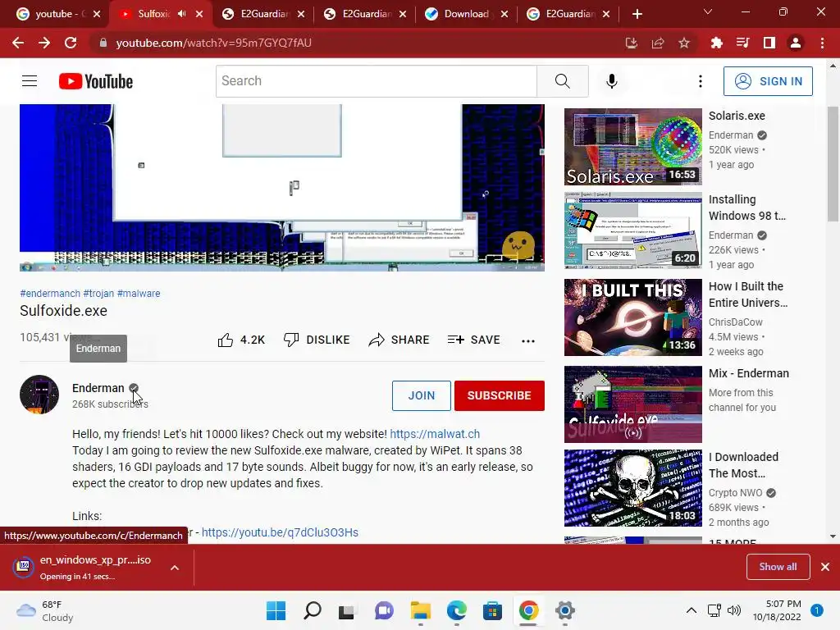
Task: Open Installing Windows 98 video thumbnail
Action: (x=632, y=231)
